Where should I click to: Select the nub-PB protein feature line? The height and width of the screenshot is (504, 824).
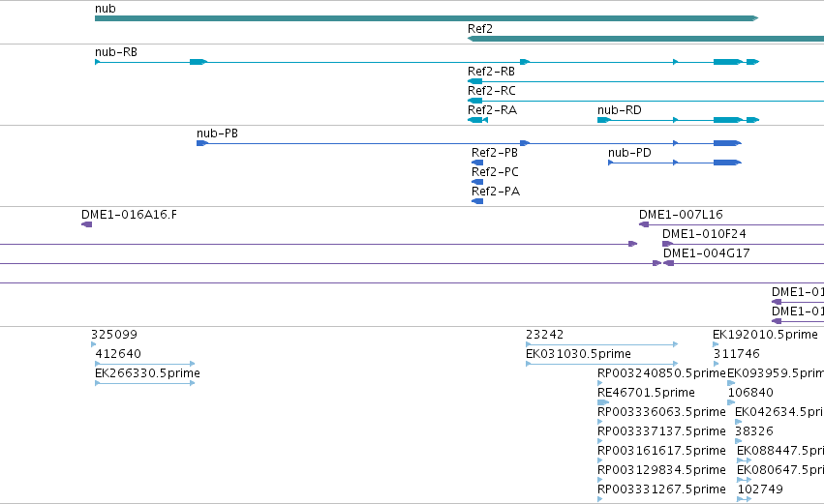[469, 143]
